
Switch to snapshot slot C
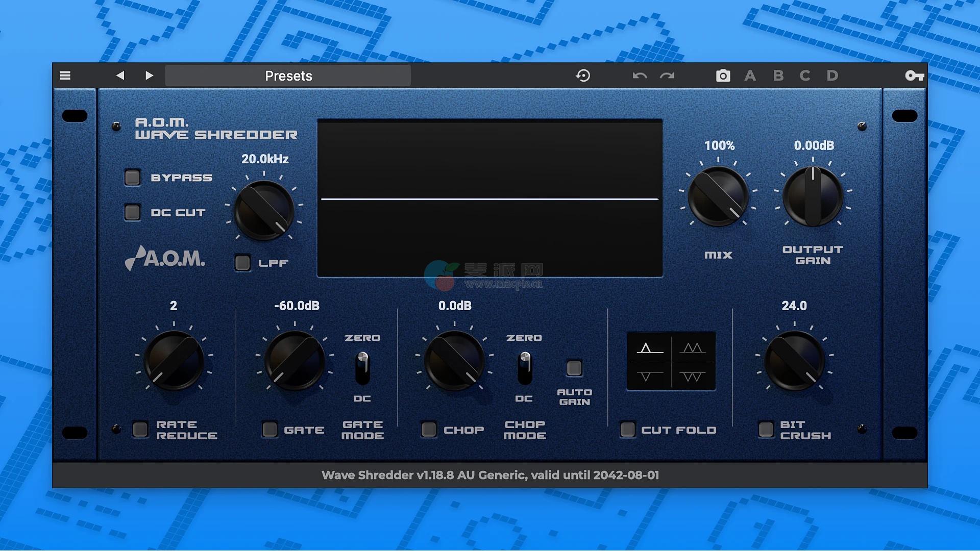(x=805, y=76)
